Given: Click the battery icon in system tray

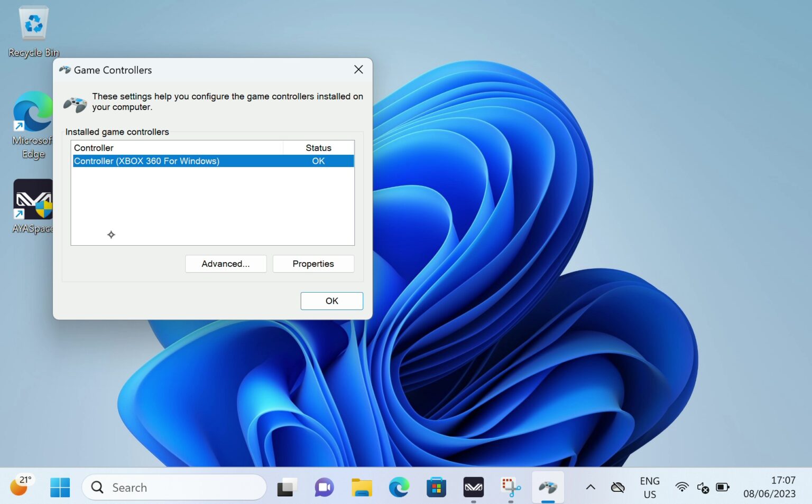Looking at the screenshot, I should tap(721, 488).
